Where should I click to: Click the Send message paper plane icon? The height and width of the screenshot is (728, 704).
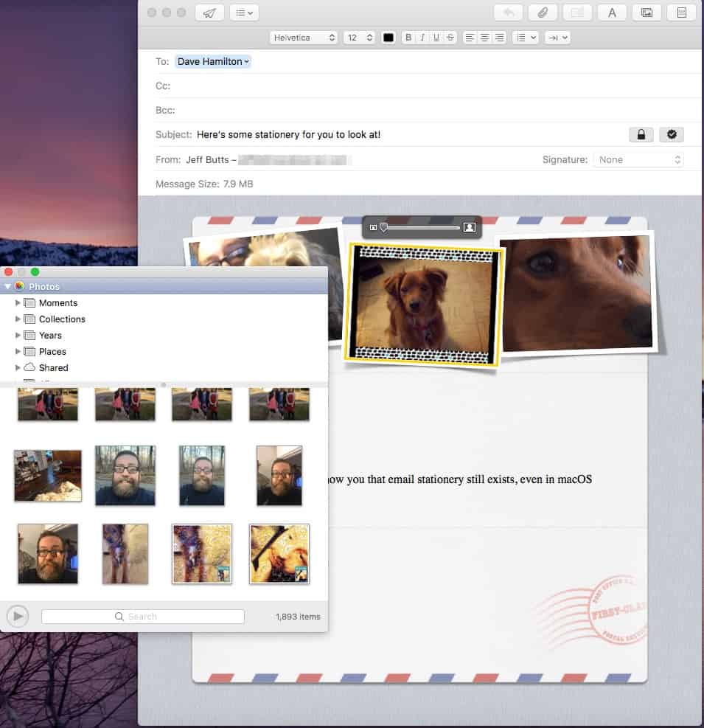209,13
